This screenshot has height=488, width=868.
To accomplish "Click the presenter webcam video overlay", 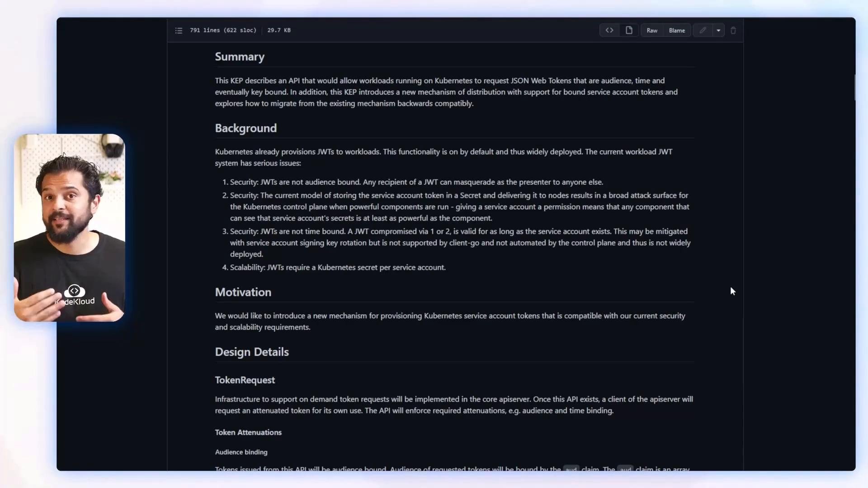I will coord(69,228).
